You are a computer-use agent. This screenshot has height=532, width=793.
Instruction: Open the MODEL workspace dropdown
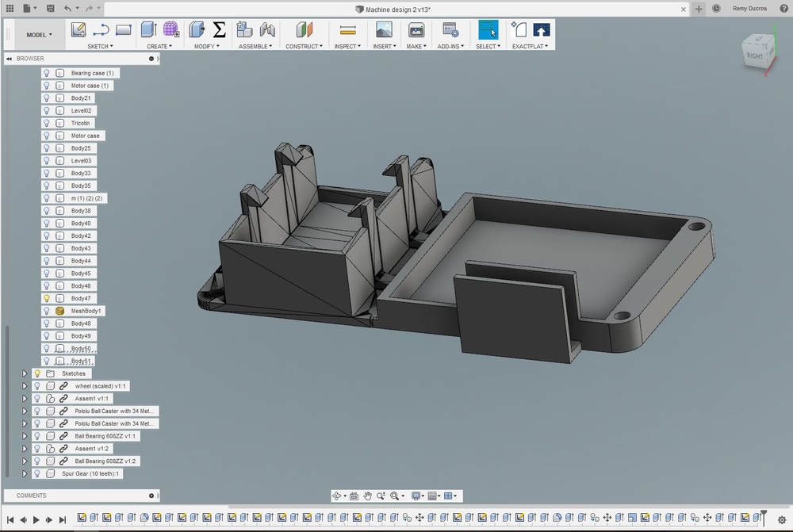pyautogui.click(x=39, y=35)
